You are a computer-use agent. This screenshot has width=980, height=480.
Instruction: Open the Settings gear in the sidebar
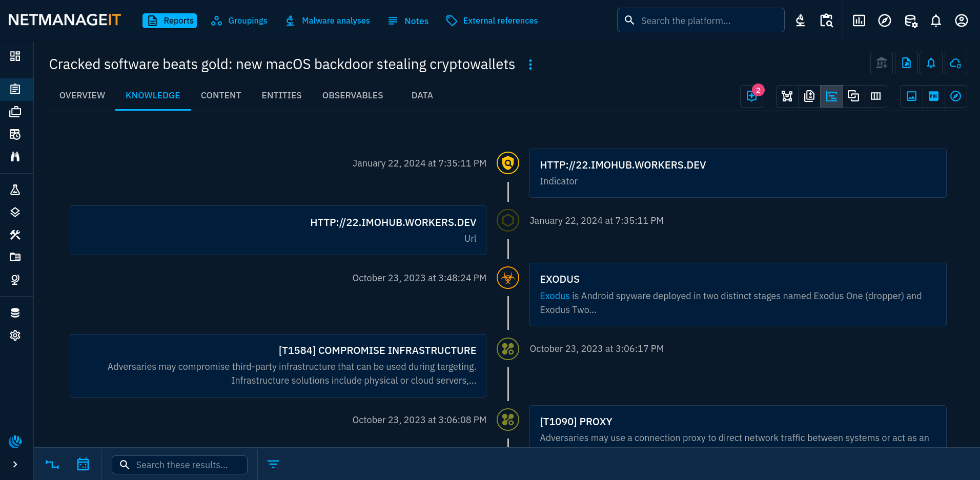point(15,335)
